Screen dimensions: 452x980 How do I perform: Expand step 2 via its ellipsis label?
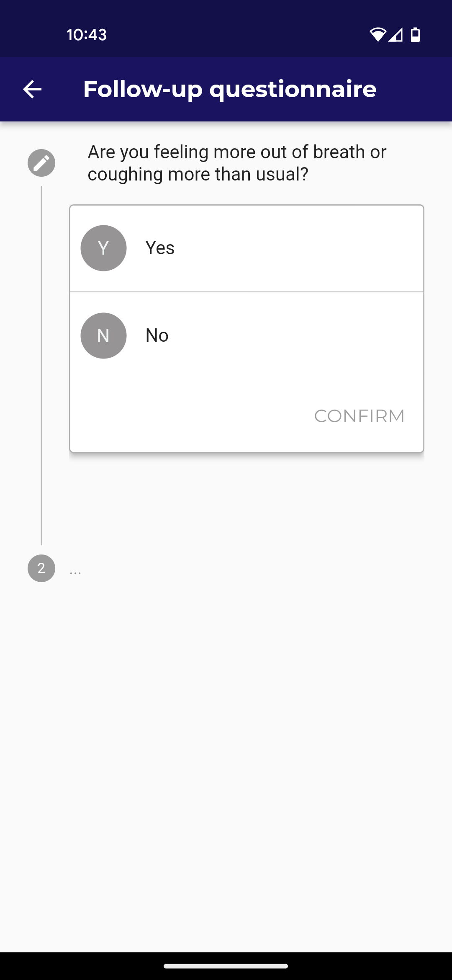pos(75,571)
